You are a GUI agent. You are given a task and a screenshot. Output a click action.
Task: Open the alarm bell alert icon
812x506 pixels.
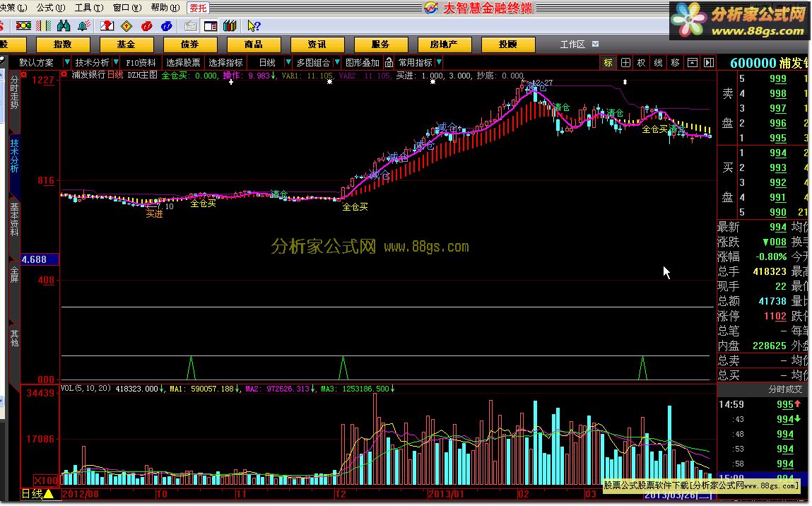(x=83, y=25)
